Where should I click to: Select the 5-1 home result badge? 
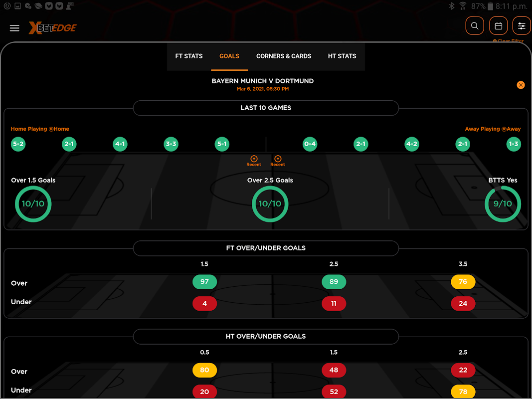pyautogui.click(x=222, y=144)
